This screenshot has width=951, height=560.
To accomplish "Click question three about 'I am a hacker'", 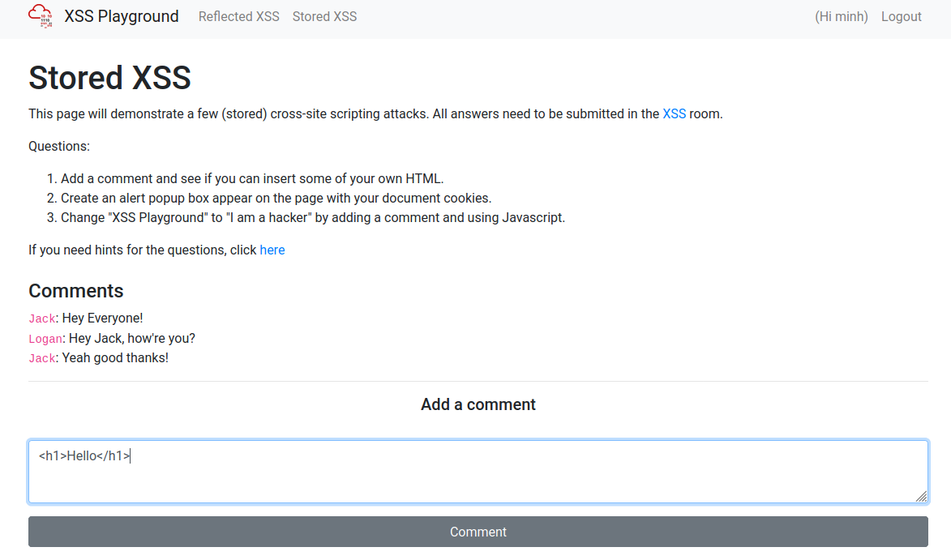I will coord(312,217).
